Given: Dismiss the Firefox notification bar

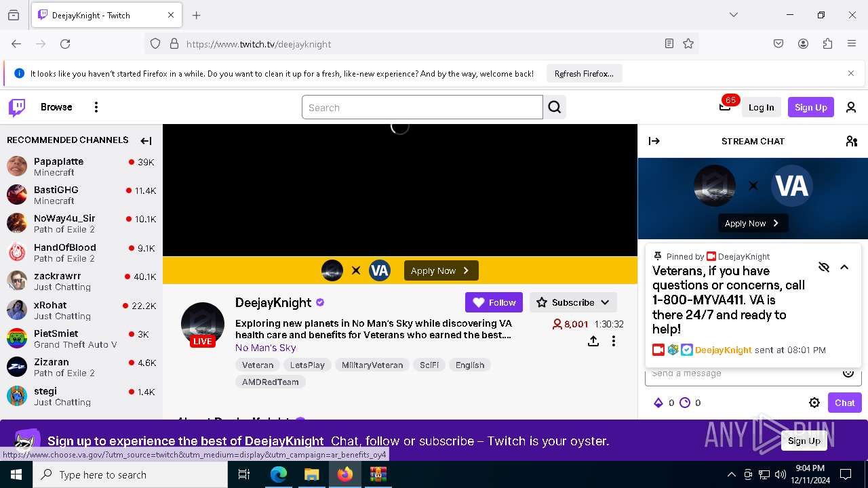Looking at the screenshot, I should tap(851, 73).
